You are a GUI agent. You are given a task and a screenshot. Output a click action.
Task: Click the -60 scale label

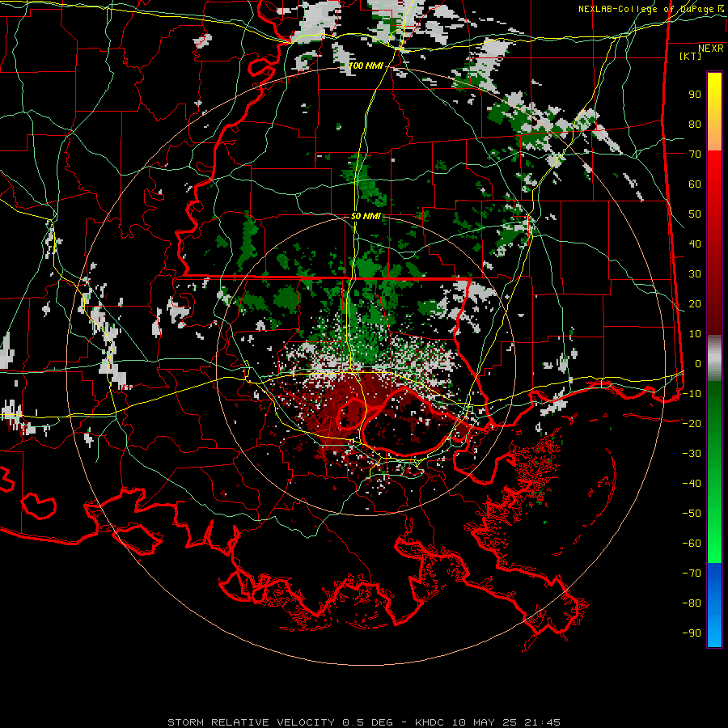(x=692, y=544)
